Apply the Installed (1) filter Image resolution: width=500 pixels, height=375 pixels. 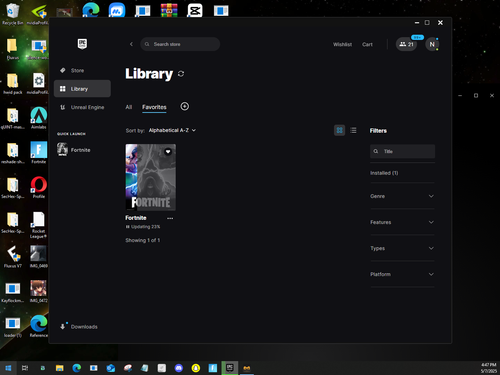tap(384, 173)
